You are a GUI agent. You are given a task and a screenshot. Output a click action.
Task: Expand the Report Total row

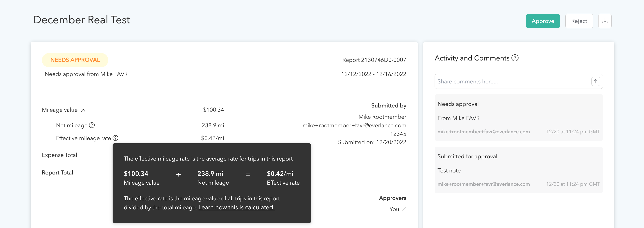point(57,172)
